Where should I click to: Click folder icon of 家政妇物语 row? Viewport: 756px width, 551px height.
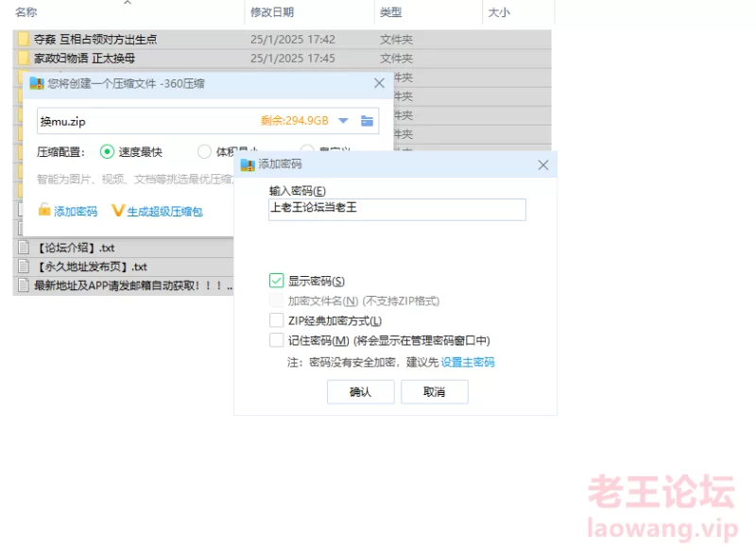pyautogui.click(x=24, y=59)
